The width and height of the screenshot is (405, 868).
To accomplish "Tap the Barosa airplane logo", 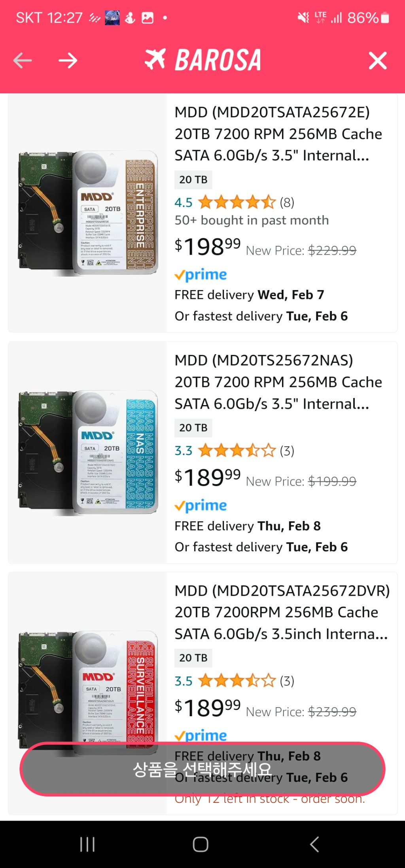I will (x=155, y=60).
